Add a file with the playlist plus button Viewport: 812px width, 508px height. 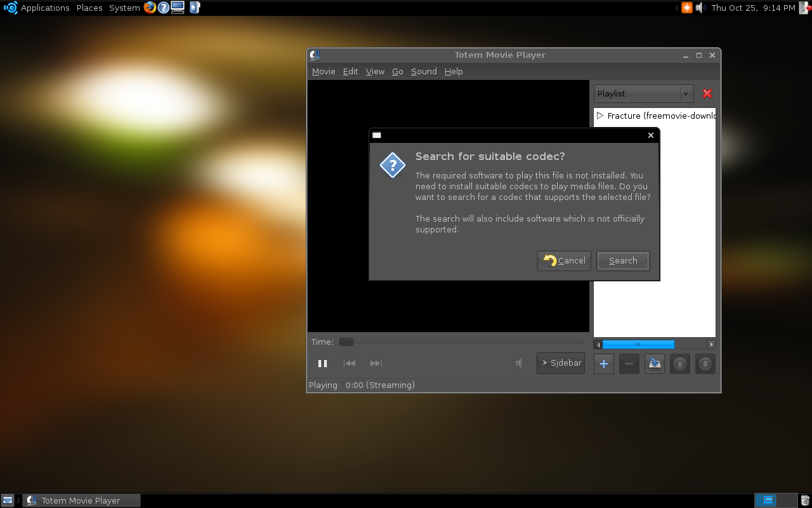[x=604, y=364]
